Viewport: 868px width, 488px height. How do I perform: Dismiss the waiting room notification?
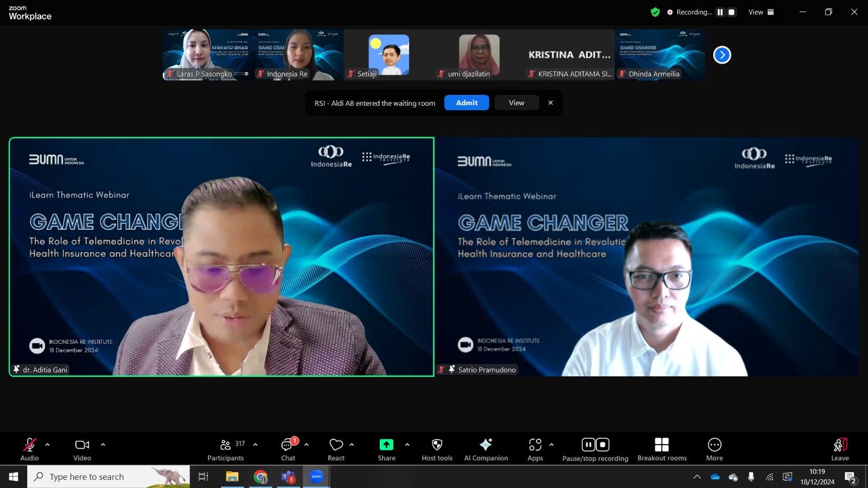point(551,102)
